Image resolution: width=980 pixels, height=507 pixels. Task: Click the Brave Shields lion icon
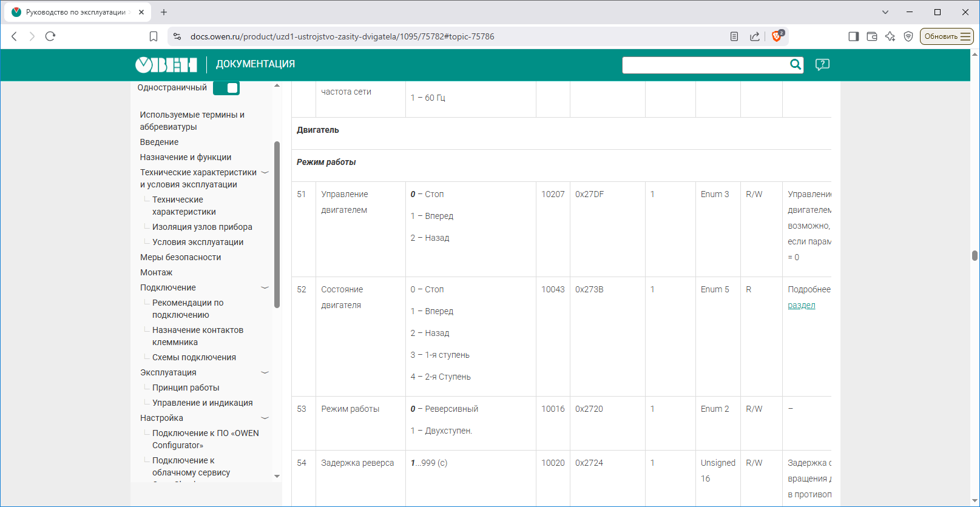click(x=776, y=36)
